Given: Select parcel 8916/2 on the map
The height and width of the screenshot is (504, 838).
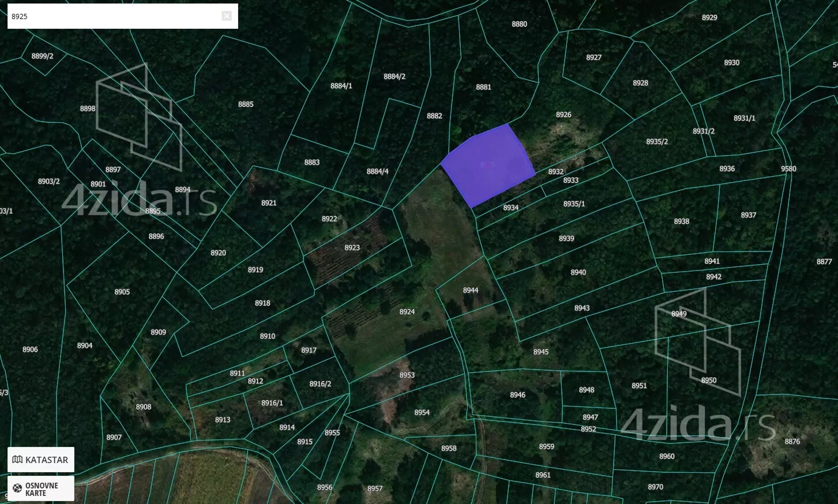Looking at the screenshot, I should [320, 384].
